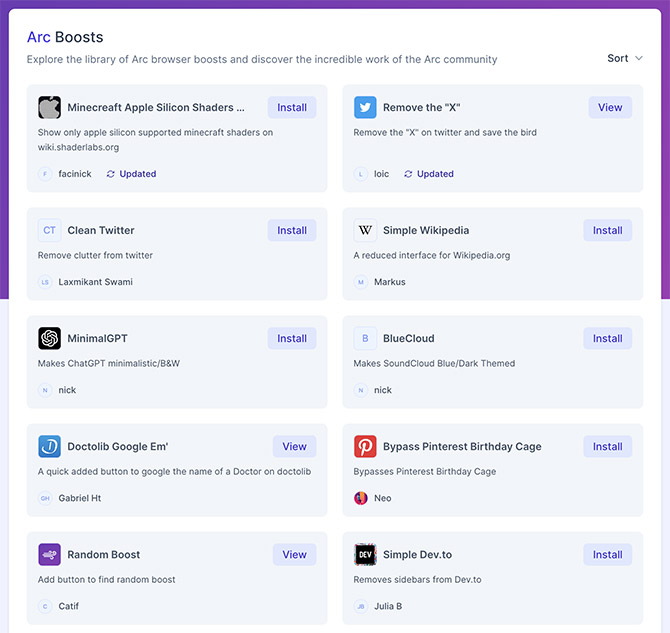This screenshot has width=670, height=633.
Task: Click Markus's M avatar
Action: click(x=361, y=282)
